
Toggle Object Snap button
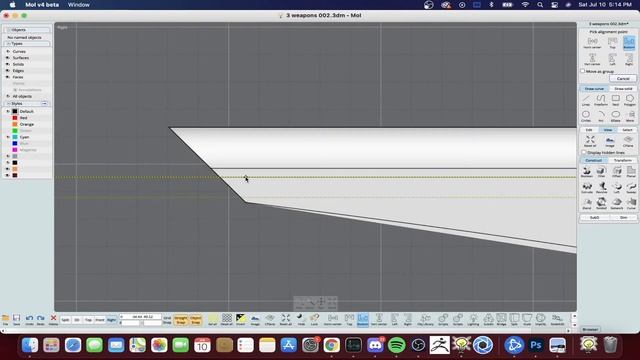pyautogui.click(x=196, y=320)
